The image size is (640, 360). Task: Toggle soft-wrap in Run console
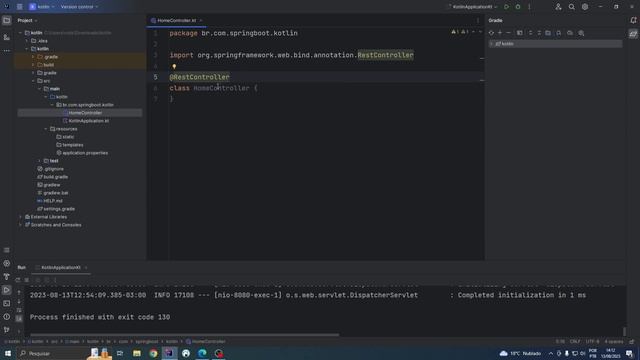[x=19, y=310]
